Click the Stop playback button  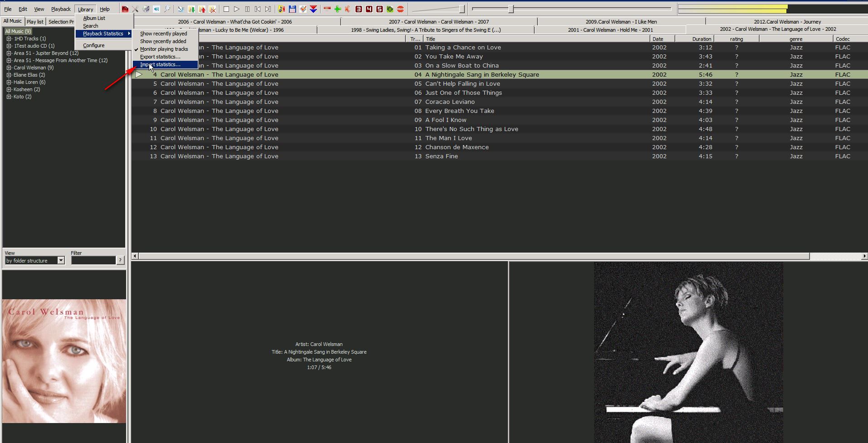226,9
